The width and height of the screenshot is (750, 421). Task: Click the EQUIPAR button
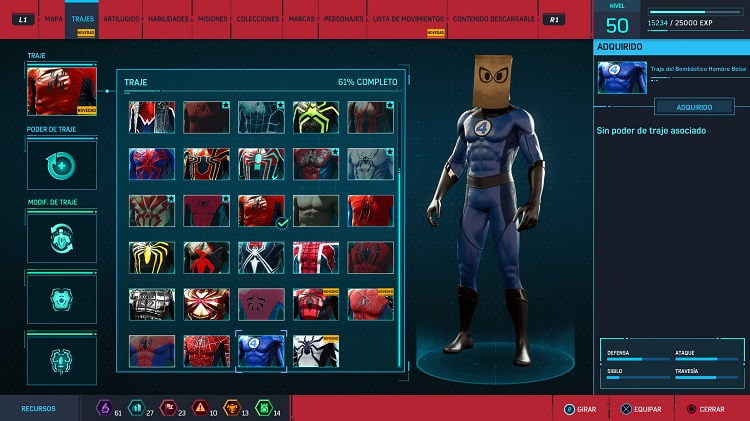pyautogui.click(x=641, y=409)
